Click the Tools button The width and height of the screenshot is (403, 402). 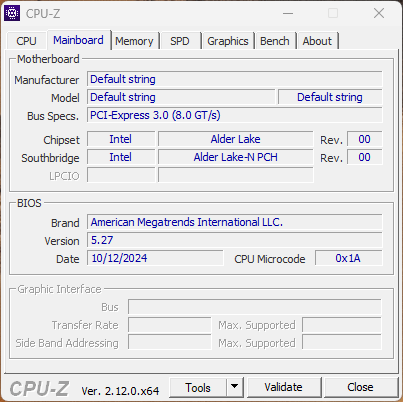[198, 388]
